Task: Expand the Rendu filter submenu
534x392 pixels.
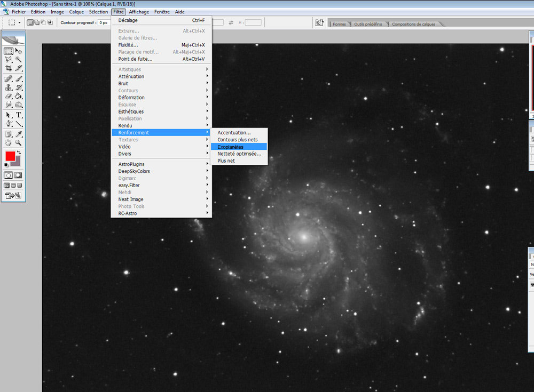Action: coord(162,125)
